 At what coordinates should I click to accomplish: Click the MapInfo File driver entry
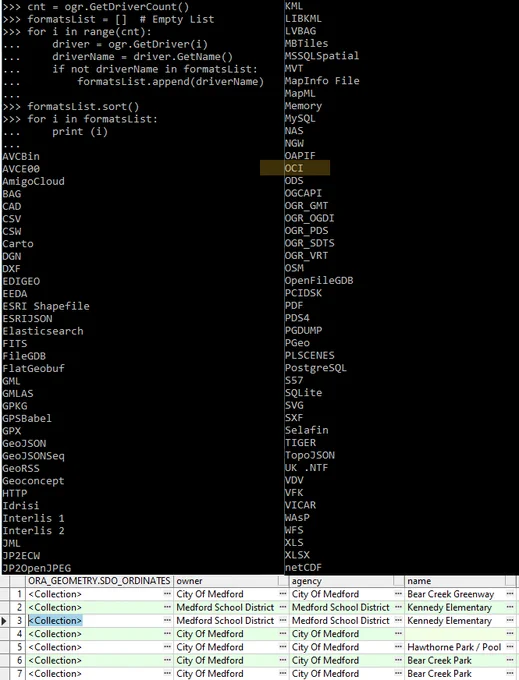322,81
